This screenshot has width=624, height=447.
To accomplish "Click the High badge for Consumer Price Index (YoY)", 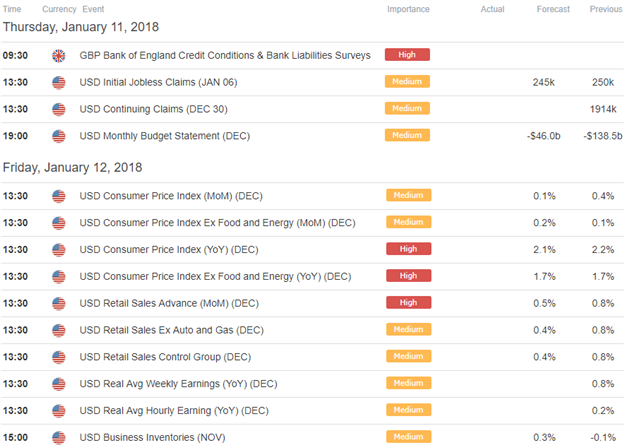I will (x=408, y=249).
